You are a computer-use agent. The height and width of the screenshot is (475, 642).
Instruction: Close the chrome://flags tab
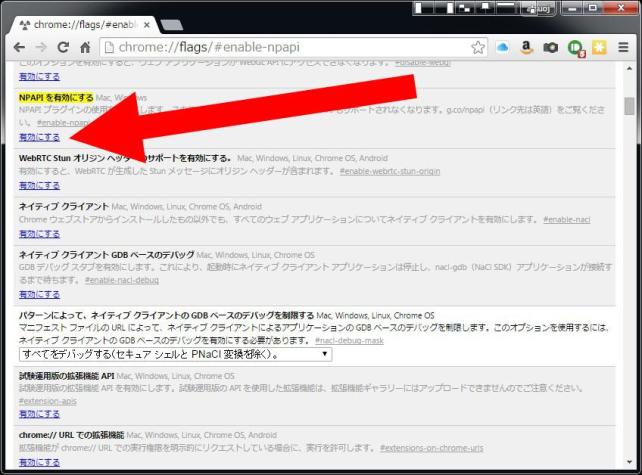pyautogui.click(x=147, y=25)
